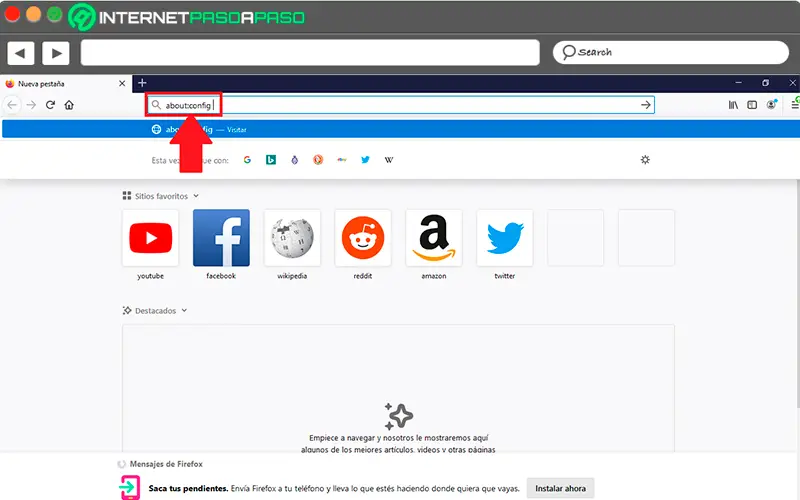Image resolution: width=800 pixels, height=500 pixels.
Task: Click the Sitios favoritos grid icon
Action: (127, 195)
